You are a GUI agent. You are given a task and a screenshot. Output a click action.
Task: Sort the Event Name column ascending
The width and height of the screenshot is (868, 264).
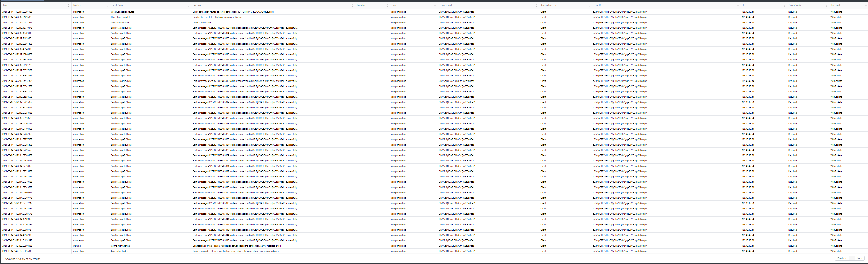coord(189,5)
